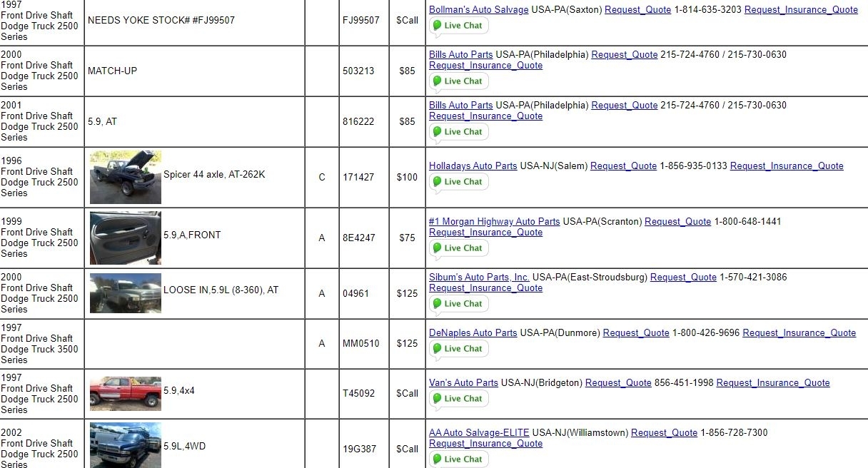Request quote from Sibum's Auto Parts
Viewport: 868px width, 468px height.
point(683,278)
